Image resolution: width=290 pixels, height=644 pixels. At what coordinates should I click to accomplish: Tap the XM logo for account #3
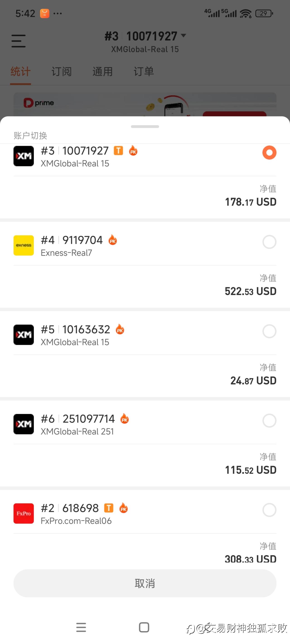[x=24, y=156]
